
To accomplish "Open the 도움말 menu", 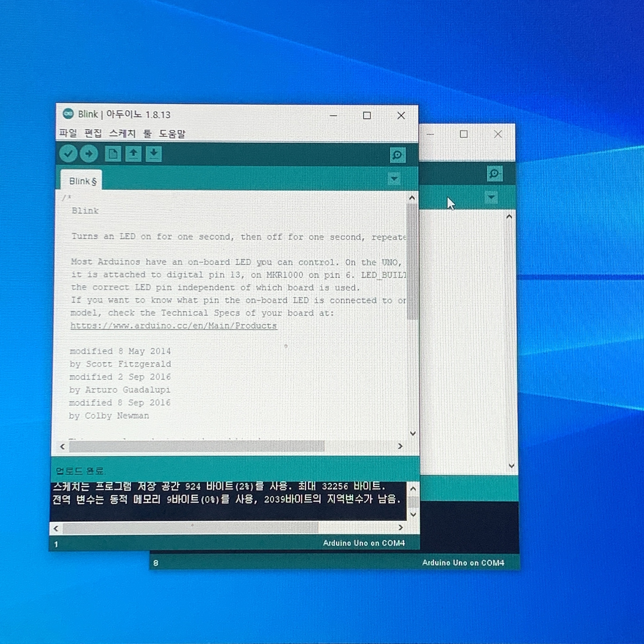I will (172, 134).
